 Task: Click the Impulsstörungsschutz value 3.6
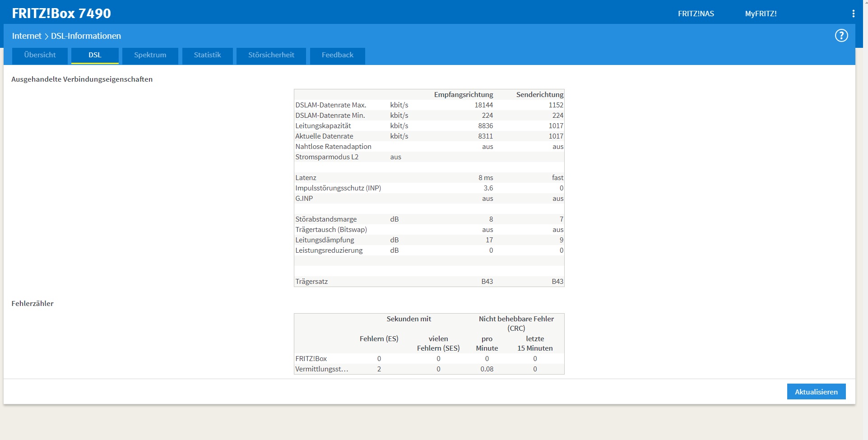click(x=488, y=188)
